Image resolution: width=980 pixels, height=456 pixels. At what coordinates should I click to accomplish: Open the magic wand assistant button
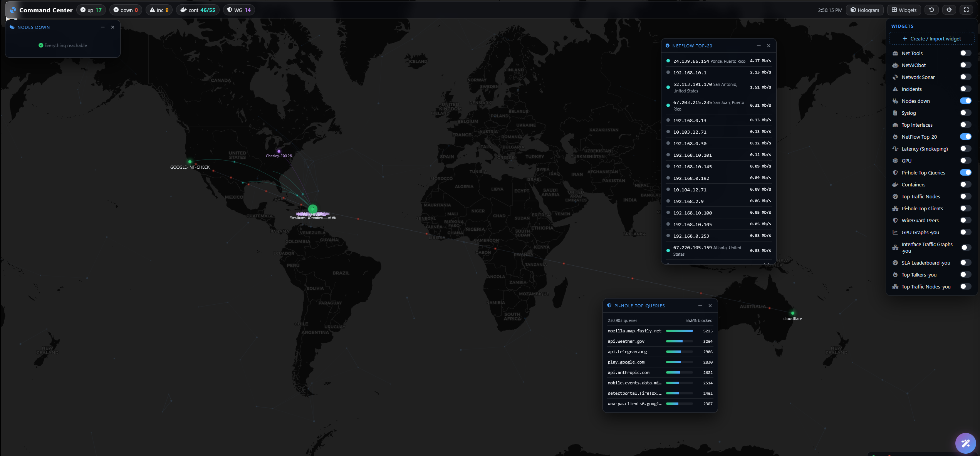point(965,443)
